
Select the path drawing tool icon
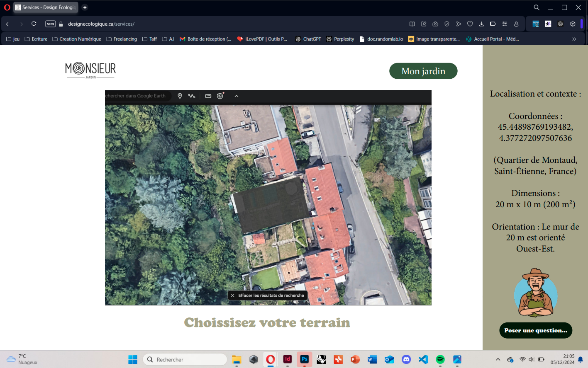click(x=192, y=96)
